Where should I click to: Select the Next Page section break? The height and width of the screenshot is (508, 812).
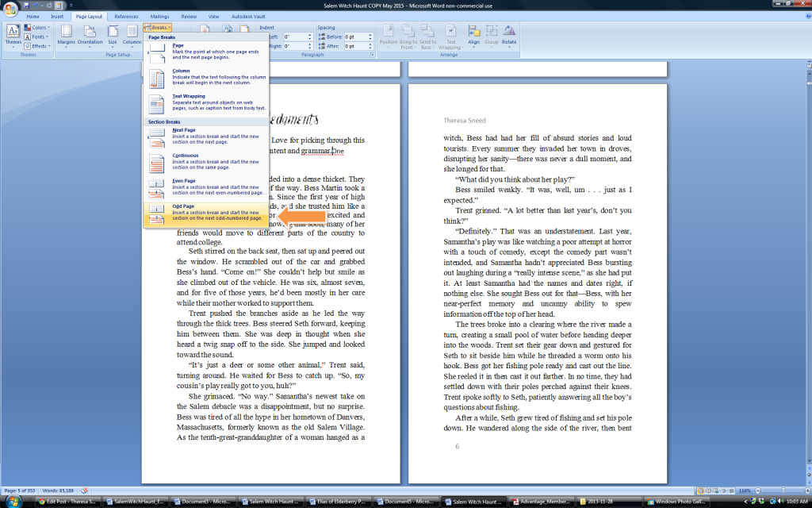click(207, 137)
